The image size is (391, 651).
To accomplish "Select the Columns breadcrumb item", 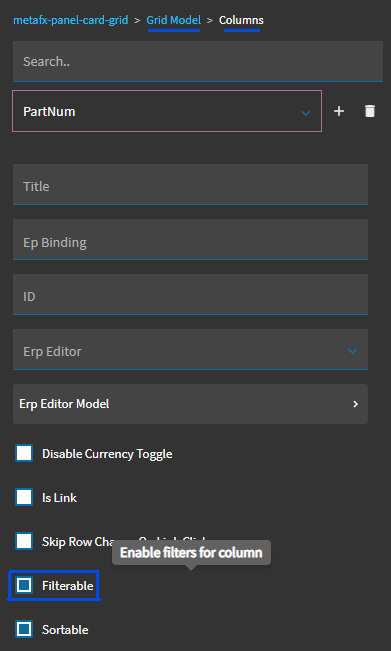I will pyautogui.click(x=241, y=20).
